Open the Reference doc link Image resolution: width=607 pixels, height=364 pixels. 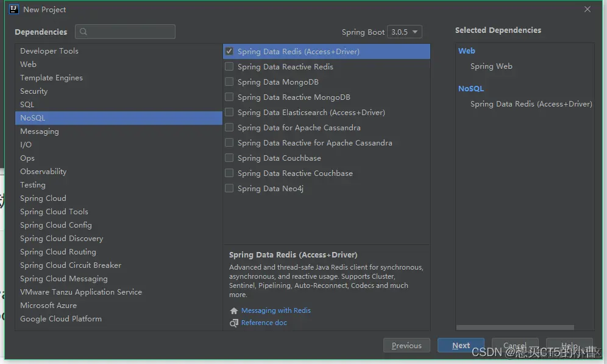[264, 323]
